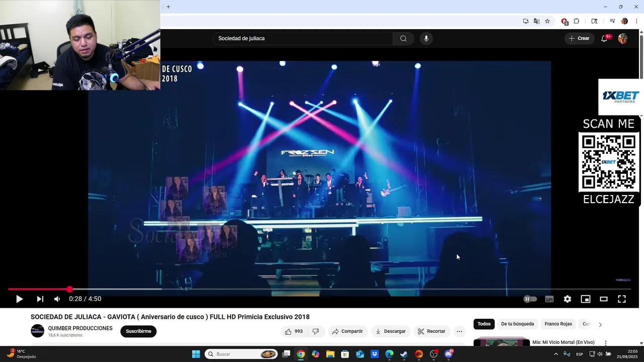Dislike the video
Viewport: 644px width, 362px height.
316,331
